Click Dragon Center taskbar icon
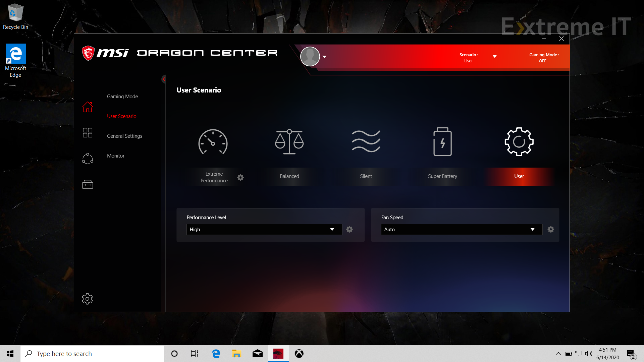644x362 pixels. (x=278, y=354)
